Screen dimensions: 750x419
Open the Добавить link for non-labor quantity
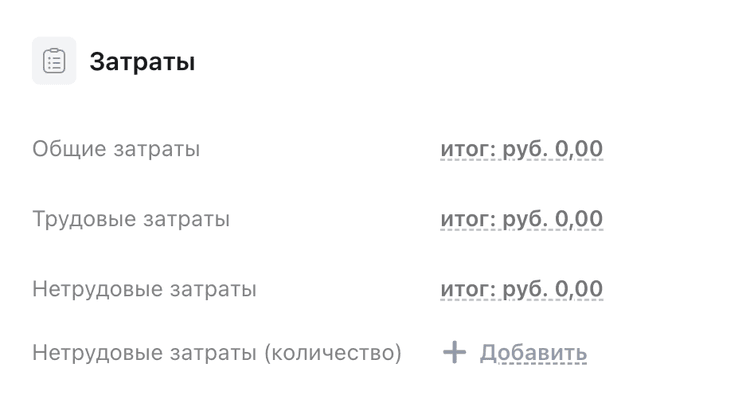click(533, 353)
